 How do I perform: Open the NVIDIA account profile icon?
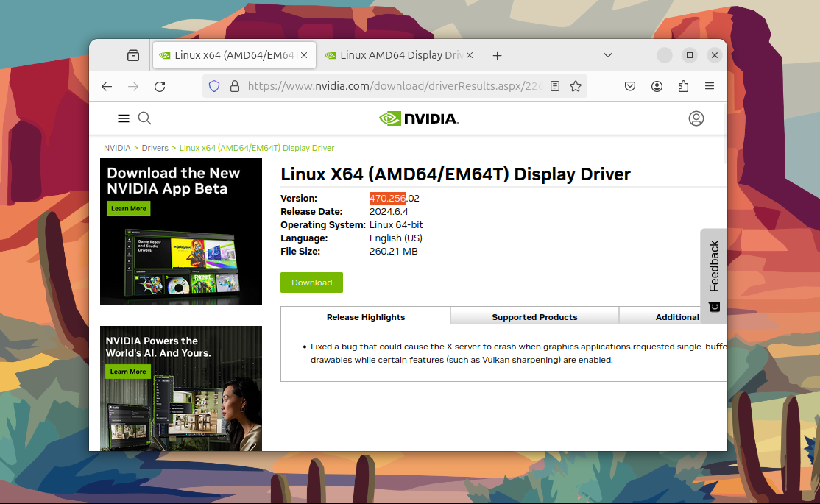(696, 118)
